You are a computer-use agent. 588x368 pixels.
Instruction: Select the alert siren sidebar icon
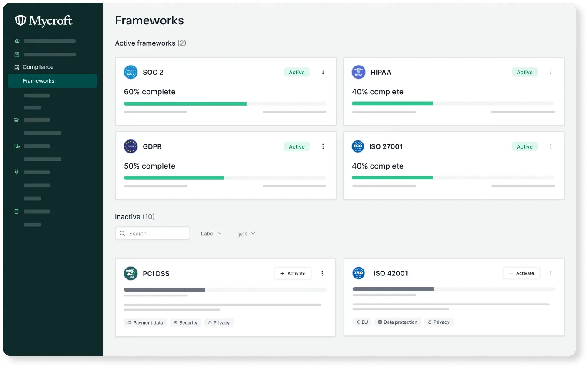pyautogui.click(x=17, y=120)
